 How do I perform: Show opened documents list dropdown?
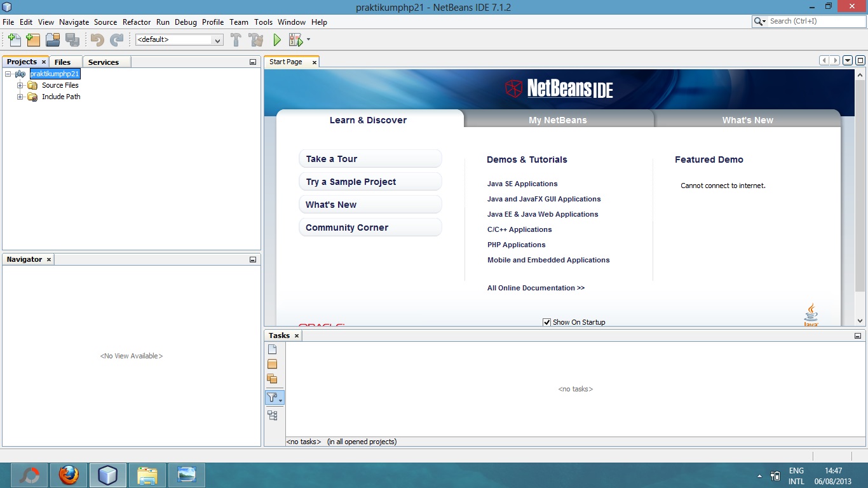point(847,61)
